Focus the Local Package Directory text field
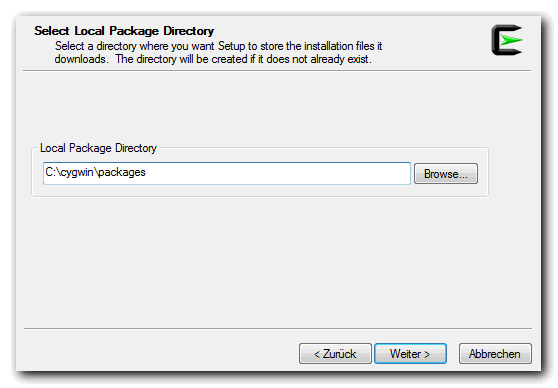This screenshot has width=558, height=388. click(x=227, y=173)
